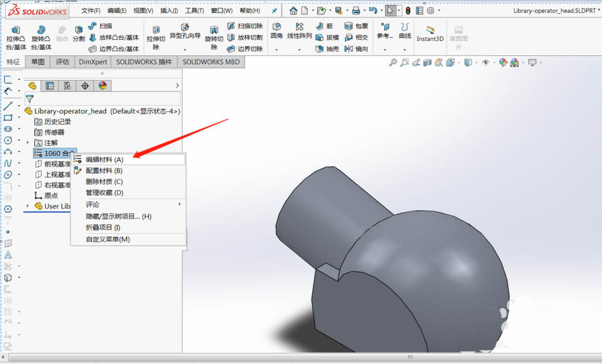Click the traffic-light Rebuild icon

pyautogui.click(x=408, y=11)
